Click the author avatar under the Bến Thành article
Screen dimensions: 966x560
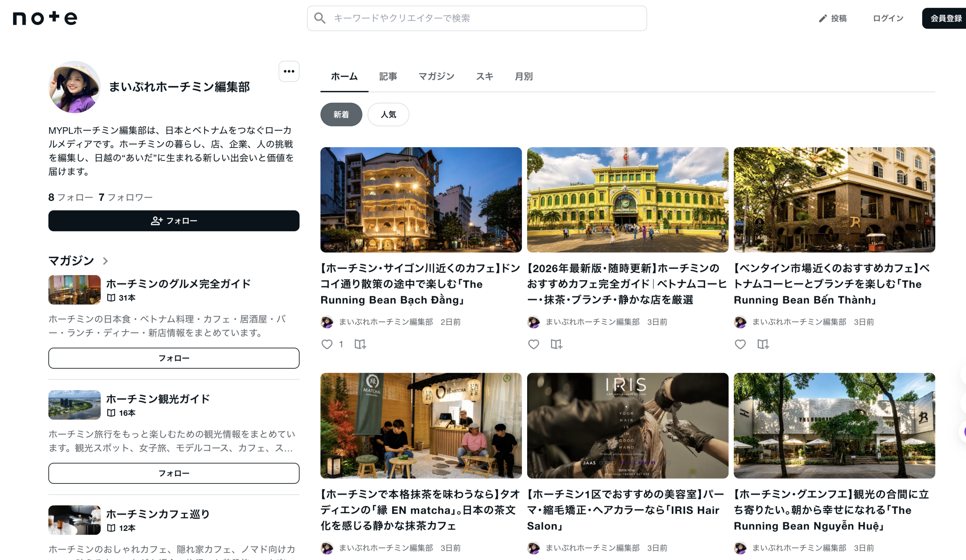[x=740, y=322]
